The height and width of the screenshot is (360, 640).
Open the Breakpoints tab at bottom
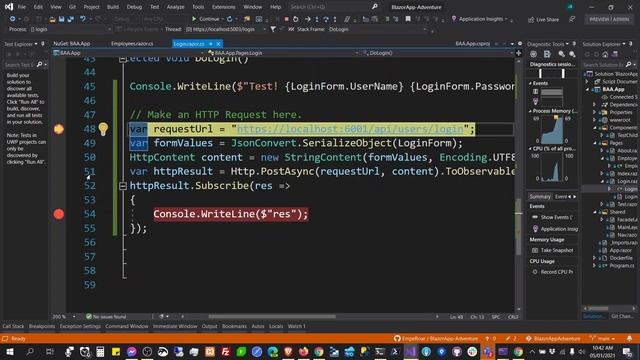click(42, 326)
